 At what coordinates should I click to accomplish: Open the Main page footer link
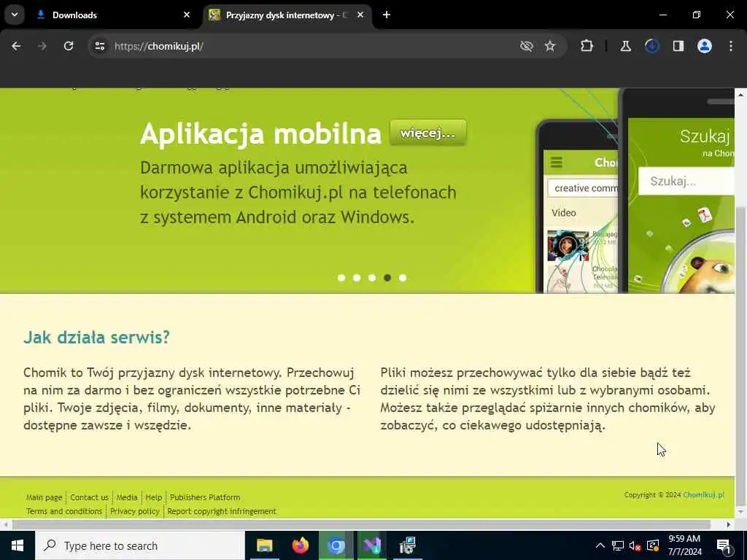[x=44, y=497]
